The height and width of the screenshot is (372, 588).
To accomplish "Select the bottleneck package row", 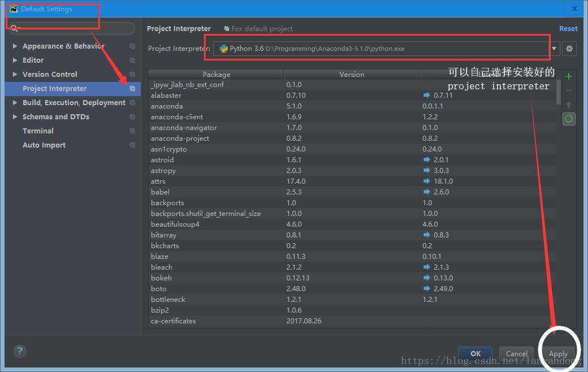I will pos(352,299).
